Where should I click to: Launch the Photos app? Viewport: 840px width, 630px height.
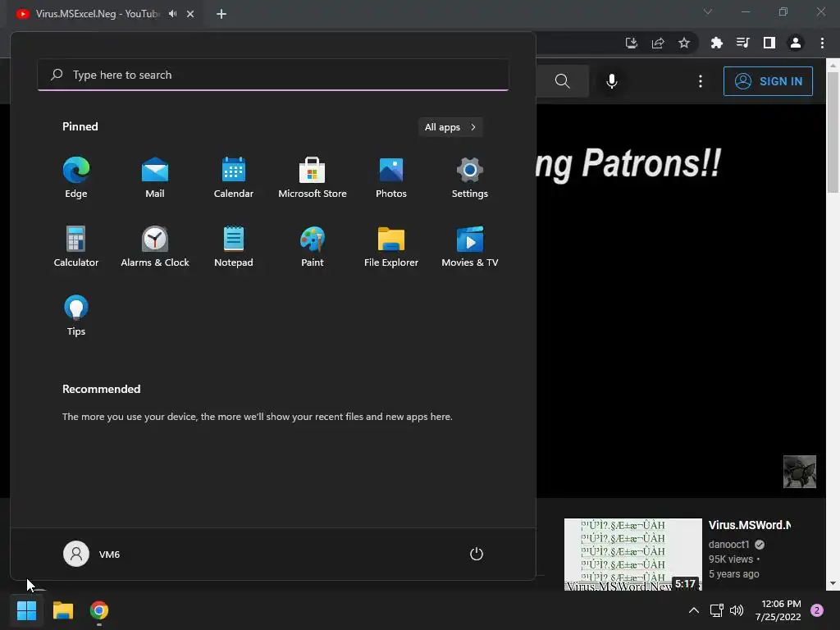point(391,177)
